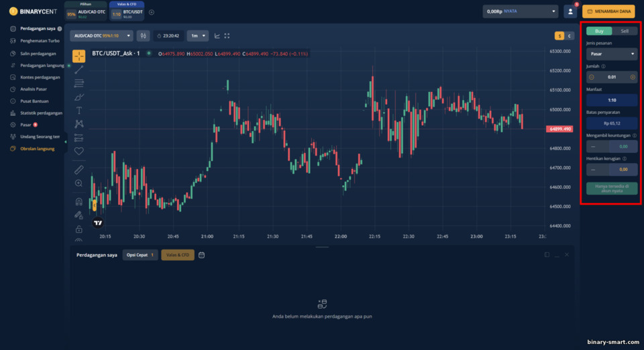The image size is (644, 350).
Task: Click the current price label 64899.490
Action: (559, 129)
